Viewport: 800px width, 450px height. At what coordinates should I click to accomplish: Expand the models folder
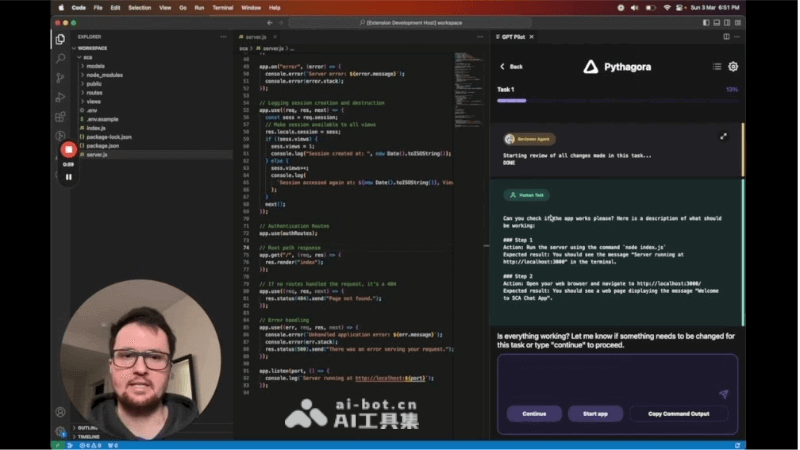tap(95, 66)
